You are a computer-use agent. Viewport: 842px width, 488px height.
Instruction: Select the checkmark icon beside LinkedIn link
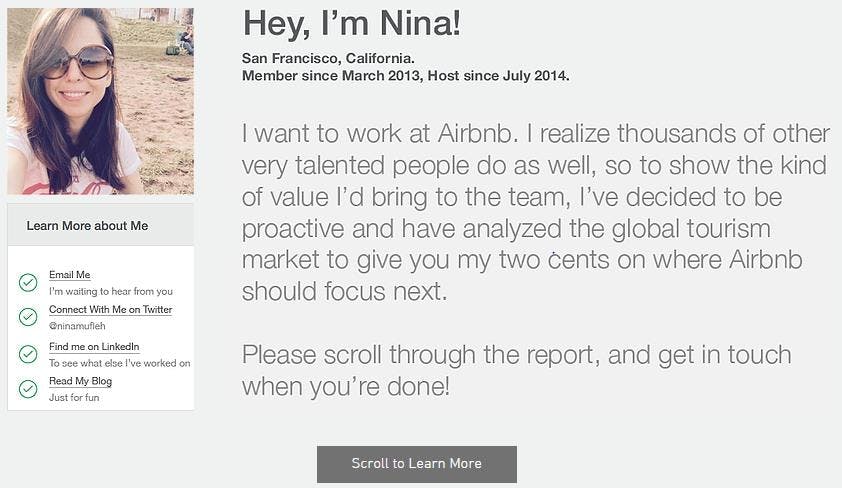click(28, 354)
